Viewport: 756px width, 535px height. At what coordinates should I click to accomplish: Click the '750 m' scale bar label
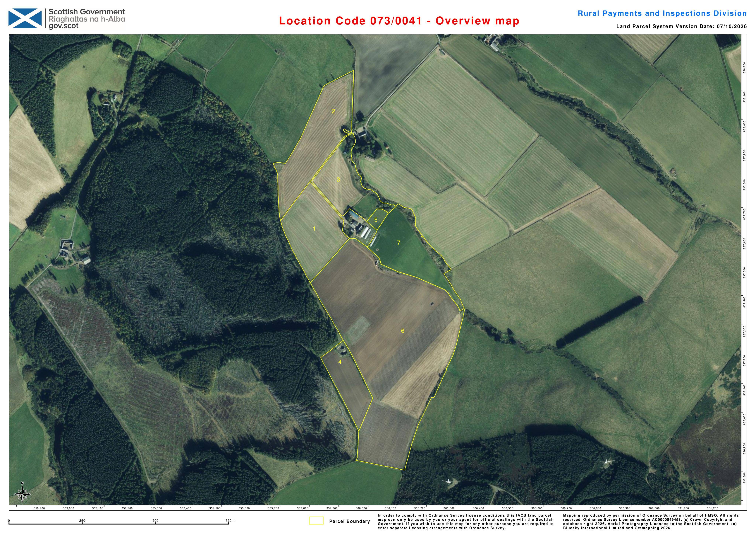pos(231,521)
